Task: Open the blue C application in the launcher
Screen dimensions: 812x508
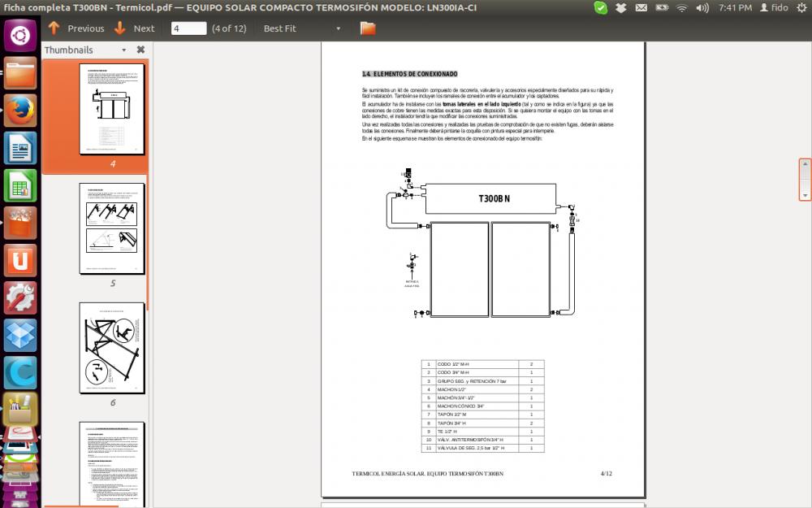Action: (20, 372)
